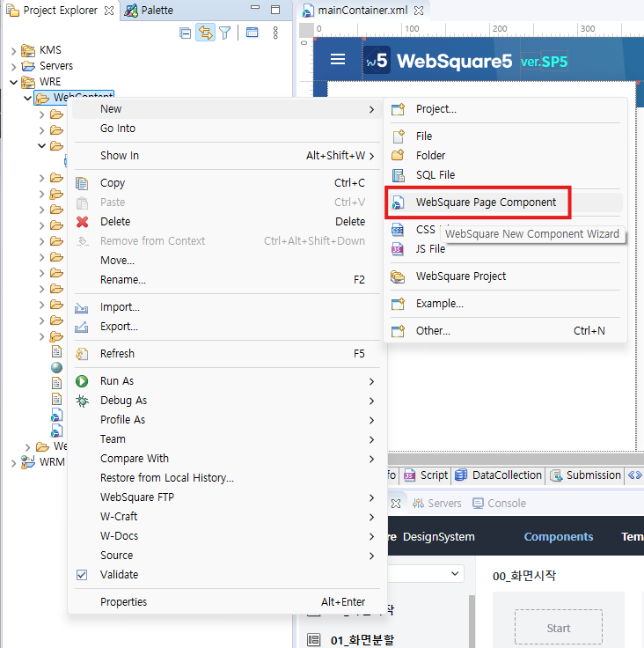Image resolution: width=644 pixels, height=648 pixels.
Task: Select the WRE project row
Action: pyautogui.click(x=41, y=81)
